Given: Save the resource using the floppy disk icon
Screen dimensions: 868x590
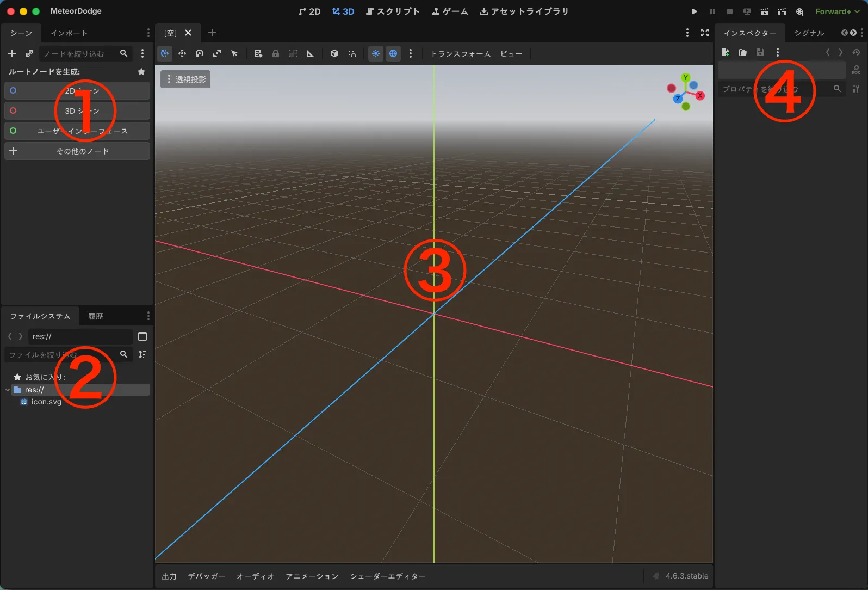Looking at the screenshot, I should click(x=760, y=52).
